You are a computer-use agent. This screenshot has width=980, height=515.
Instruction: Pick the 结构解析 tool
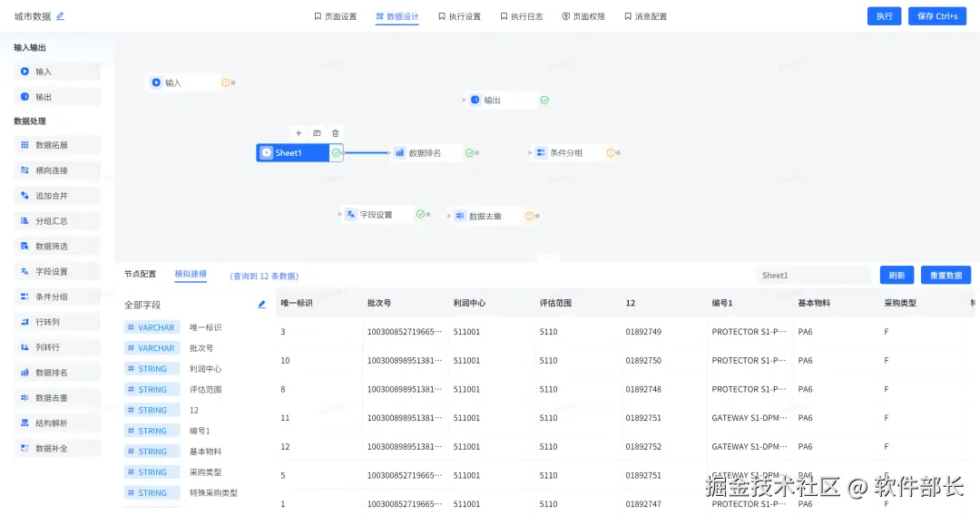click(x=57, y=423)
